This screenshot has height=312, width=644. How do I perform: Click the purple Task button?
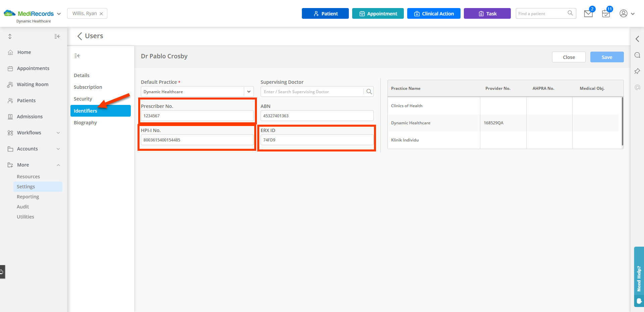point(487,13)
